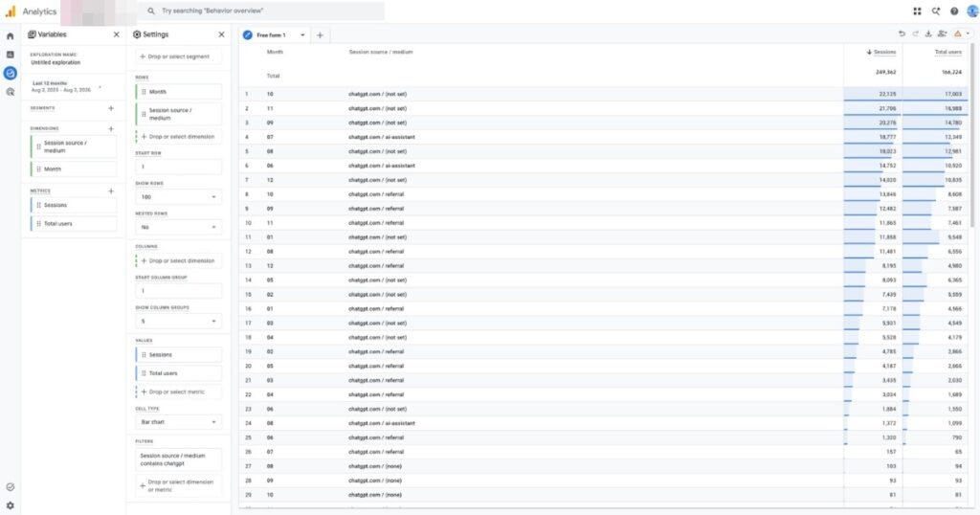Add a new segment with plus icon
This screenshot has height=515, width=980.
click(111, 108)
